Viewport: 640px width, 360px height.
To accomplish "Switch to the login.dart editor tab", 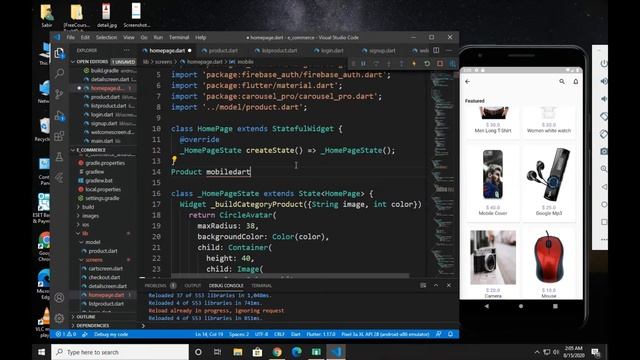I will point(332,51).
